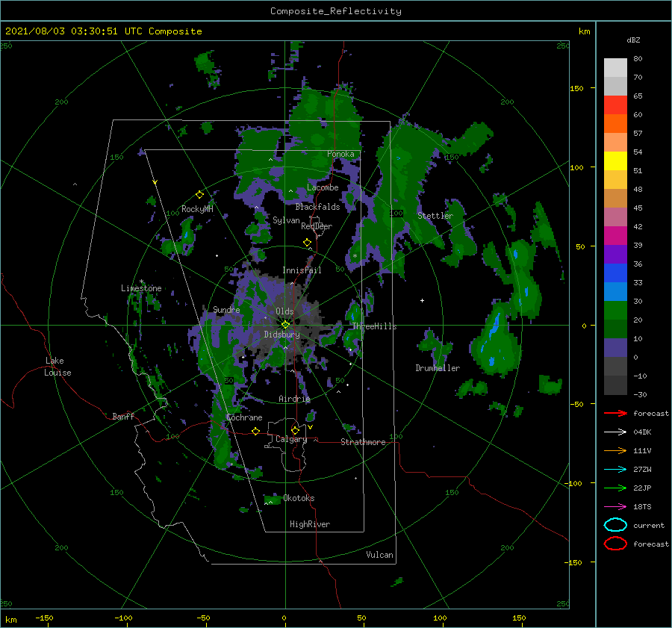Click the Strathmore city label

point(363,442)
